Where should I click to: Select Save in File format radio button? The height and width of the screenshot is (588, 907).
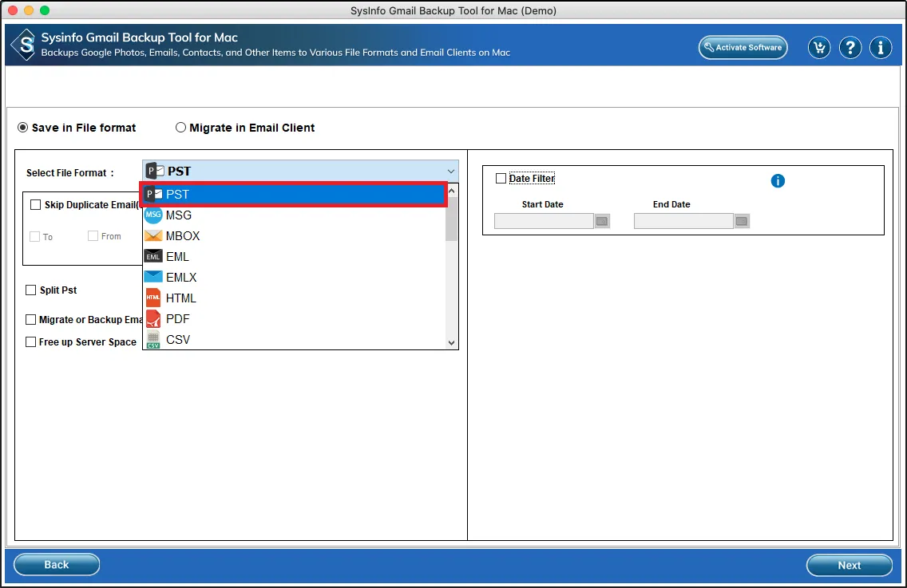(x=23, y=128)
